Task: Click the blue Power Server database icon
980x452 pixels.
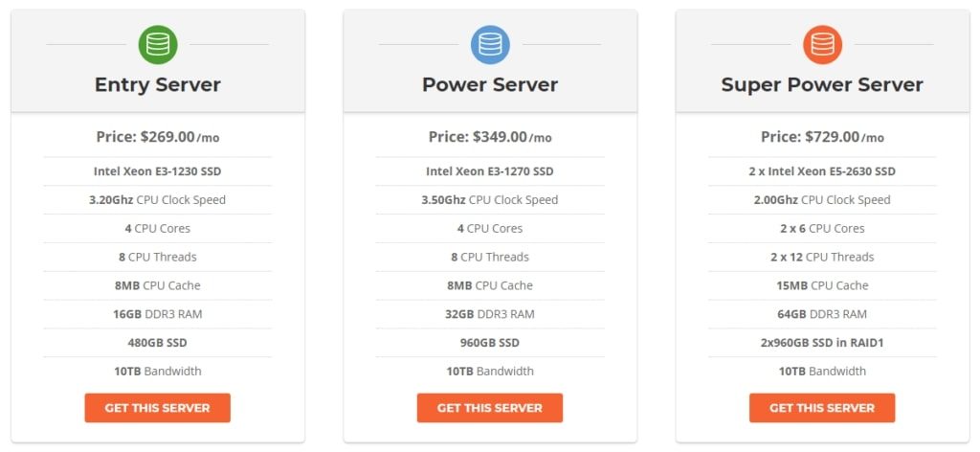Action: [490, 44]
